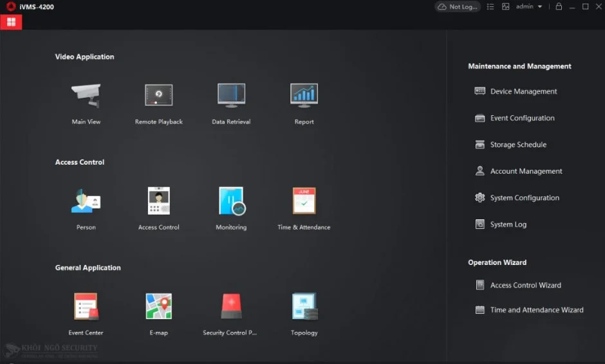Screen dimensions: 605x364
Task: Click the Operation Wizard heading
Action: [497, 262]
